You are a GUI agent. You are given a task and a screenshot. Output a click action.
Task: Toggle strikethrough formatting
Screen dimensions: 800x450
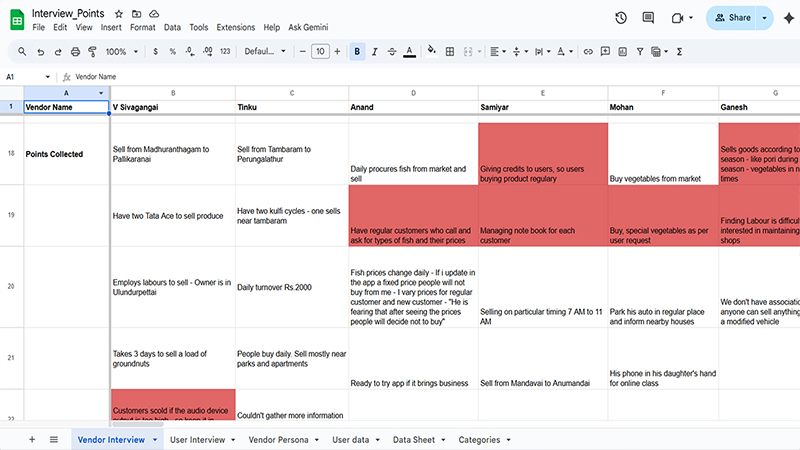pyautogui.click(x=391, y=51)
